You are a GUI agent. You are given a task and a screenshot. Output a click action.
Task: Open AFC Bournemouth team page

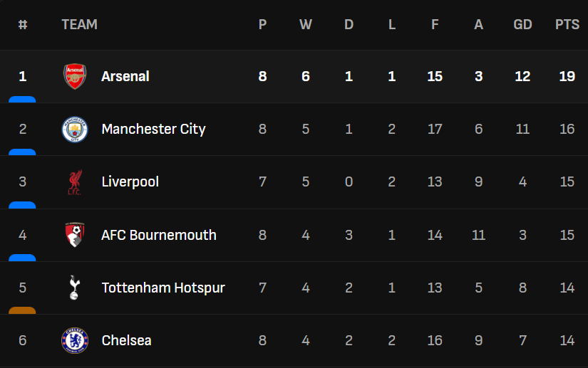coord(159,235)
